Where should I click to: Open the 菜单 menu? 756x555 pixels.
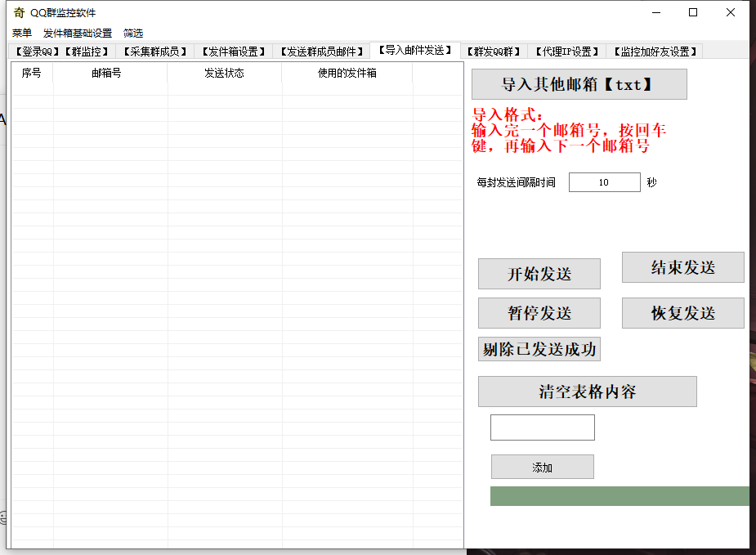point(22,34)
